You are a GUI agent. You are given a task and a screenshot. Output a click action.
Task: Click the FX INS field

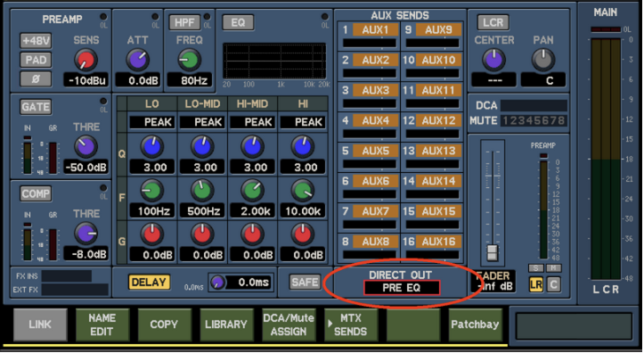click(x=66, y=275)
